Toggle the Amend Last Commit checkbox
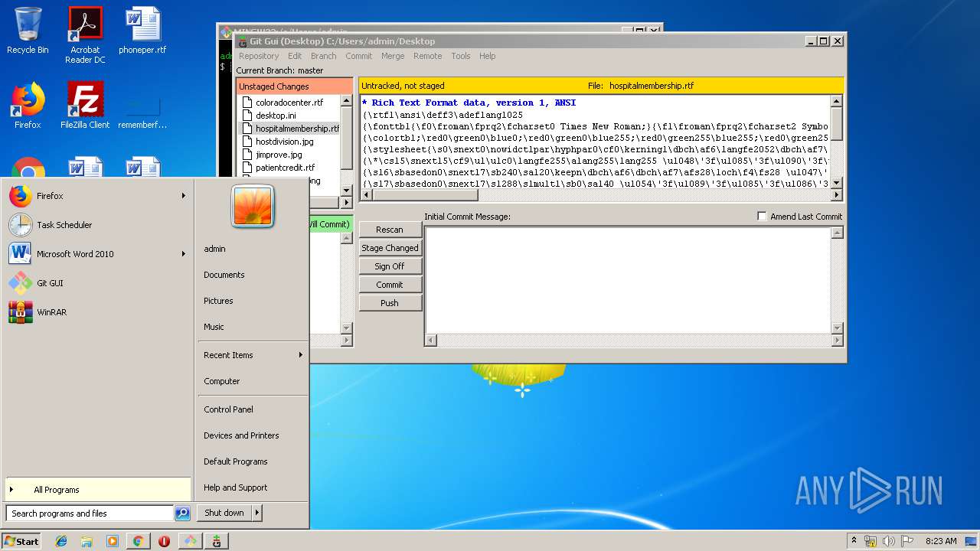 coord(762,217)
